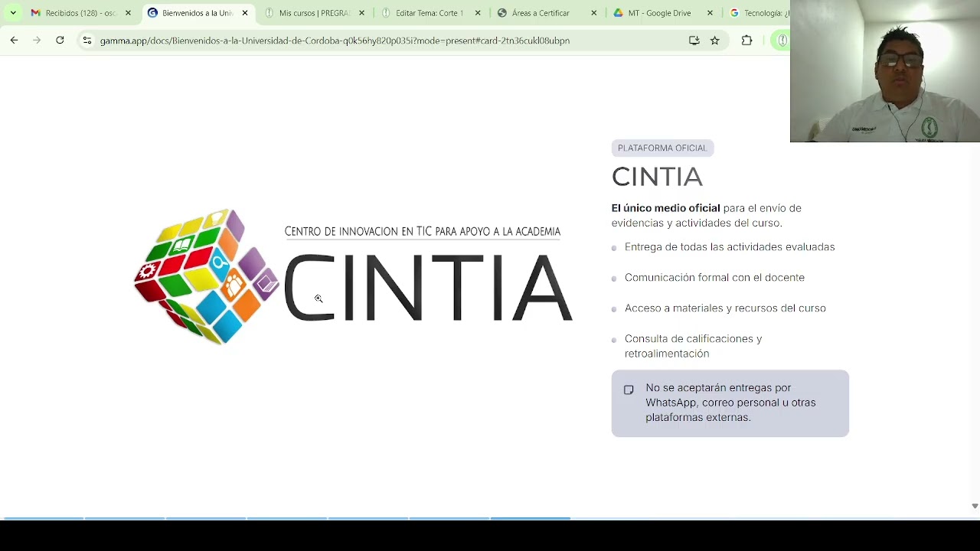This screenshot has width=980, height=551.
Task: Bookmark this page with the star icon
Action: pyautogui.click(x=715, y=41)
